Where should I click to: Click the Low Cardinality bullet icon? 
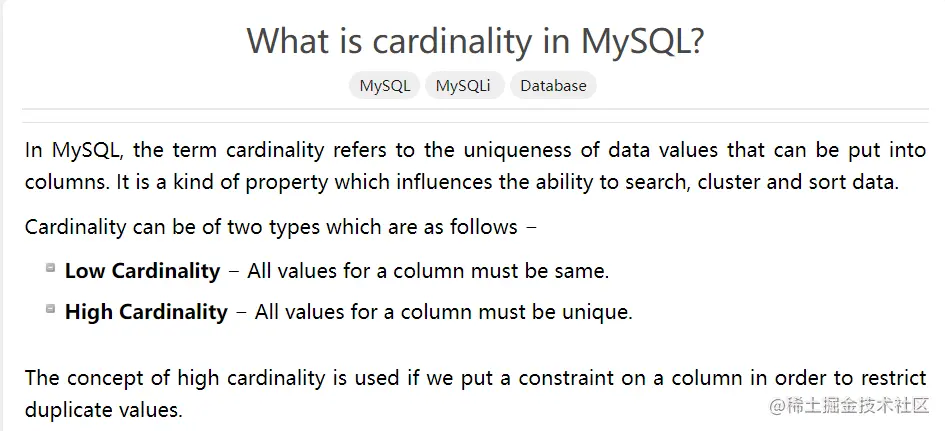coord(51,268)
